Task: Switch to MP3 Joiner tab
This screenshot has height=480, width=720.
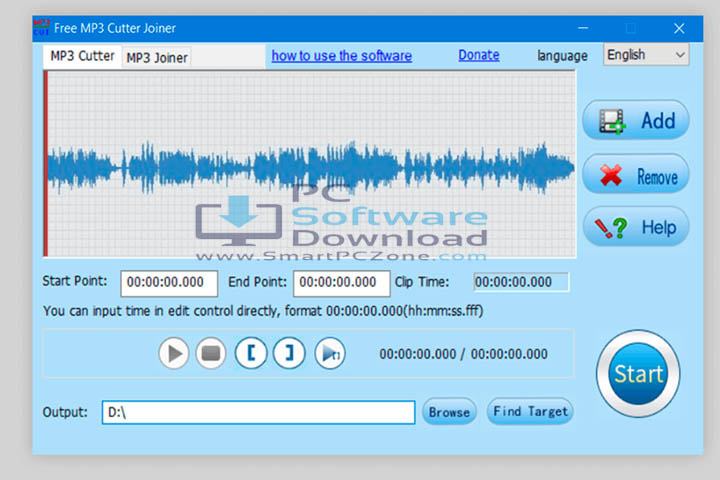Action: click(x=157, y=58)
